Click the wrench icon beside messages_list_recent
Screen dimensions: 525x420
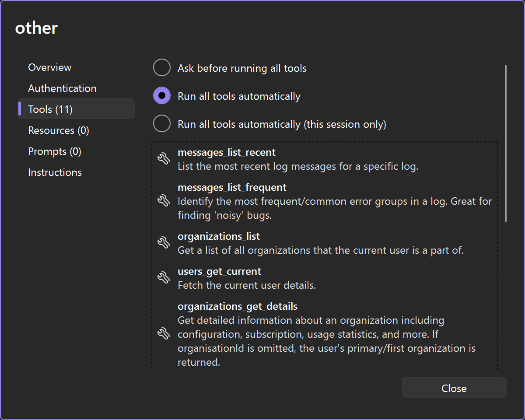[x=163, y=159]
